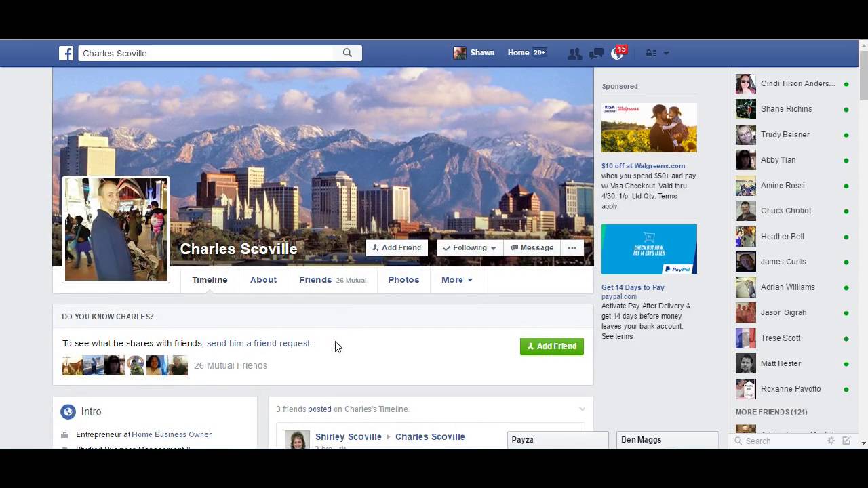Expand the More tab dropdown
Screen dimensions: 868x488
(x=456, y=279)
